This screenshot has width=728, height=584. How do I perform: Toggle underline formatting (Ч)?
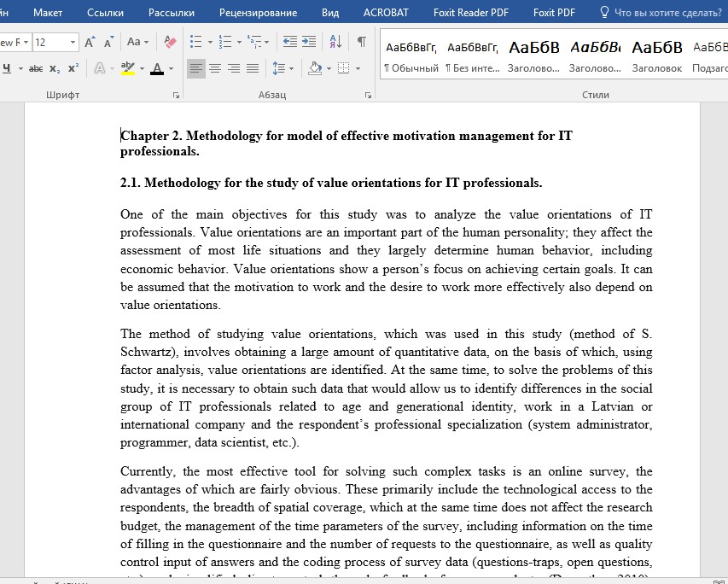coord(7,69)
